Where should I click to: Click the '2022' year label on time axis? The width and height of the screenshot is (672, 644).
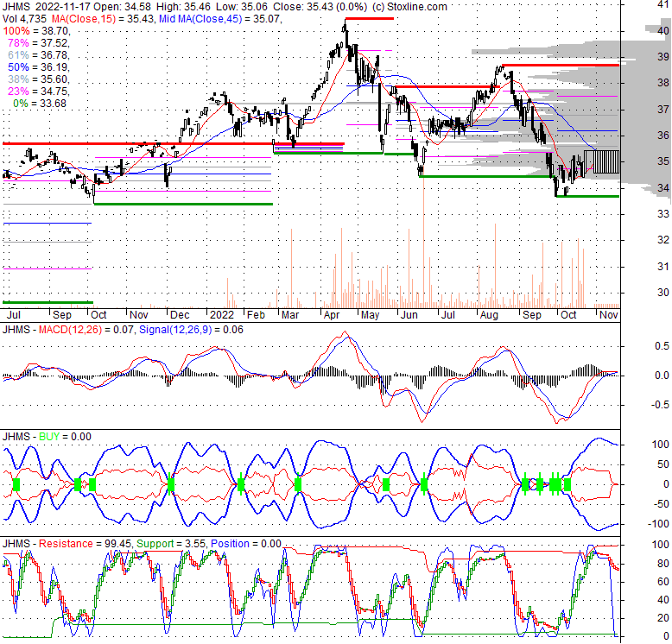point(222,315)
